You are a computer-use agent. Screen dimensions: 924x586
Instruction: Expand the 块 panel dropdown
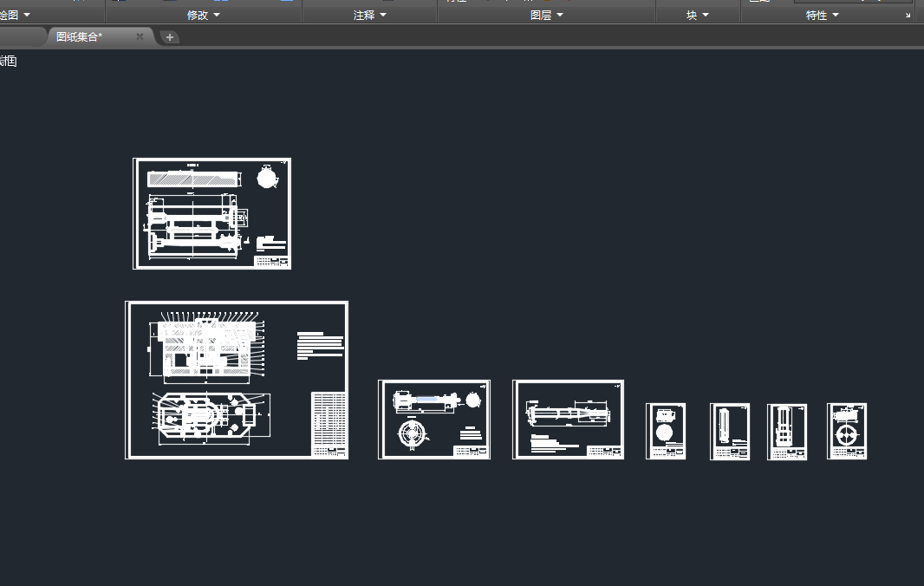(697, 16)
